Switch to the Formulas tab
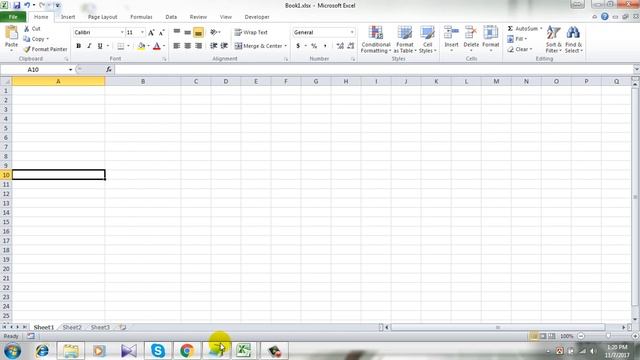 [141, 17]
